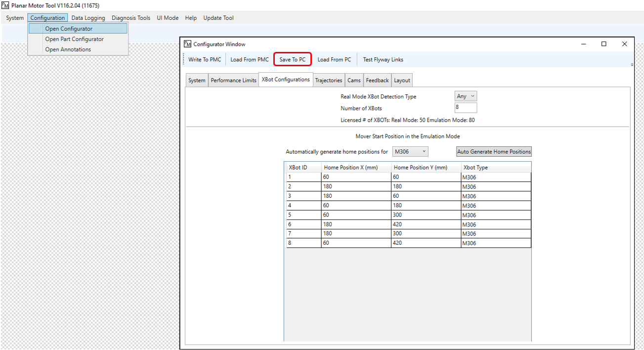Choose Open Annotations menu entry
The width and height of the screenshot is (644, 350).
[x=68, y=49]
